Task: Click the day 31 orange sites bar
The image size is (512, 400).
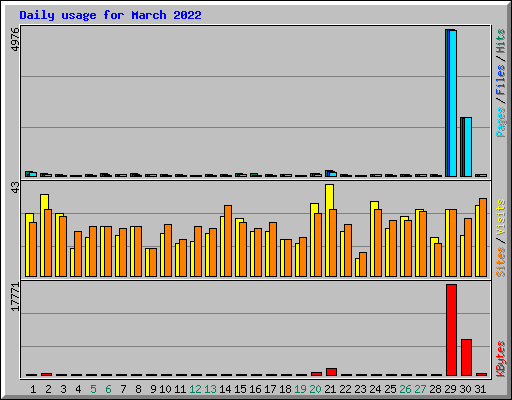Action: [x=483, y=237]
